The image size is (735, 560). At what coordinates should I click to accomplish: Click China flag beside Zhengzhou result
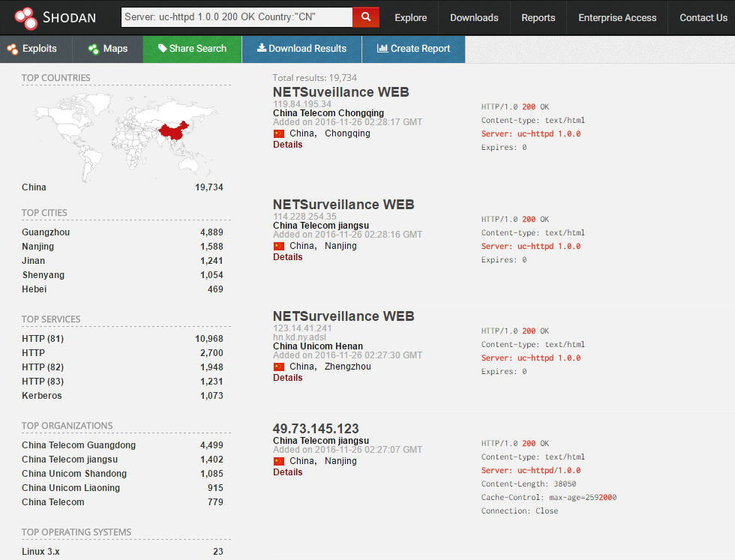tap(279, 367)
